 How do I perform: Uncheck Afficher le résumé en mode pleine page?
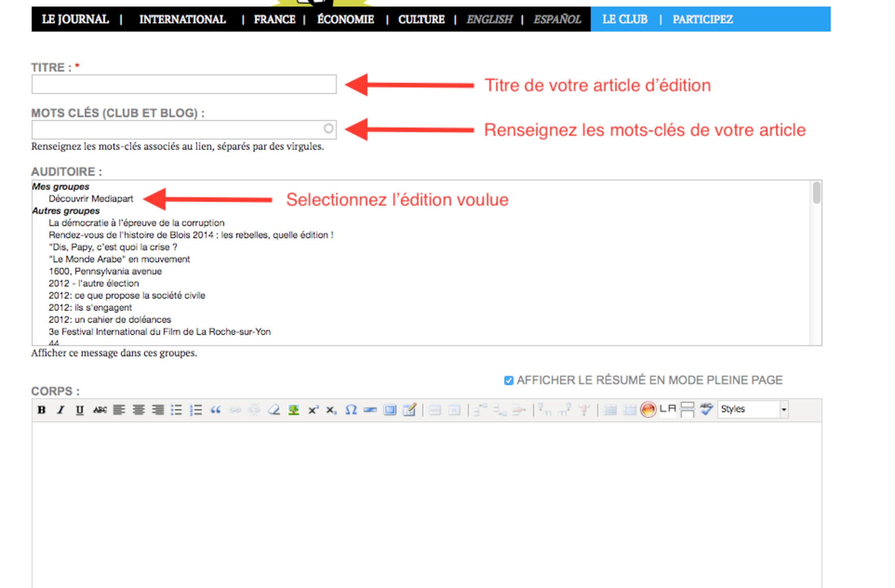coord(508,380)
